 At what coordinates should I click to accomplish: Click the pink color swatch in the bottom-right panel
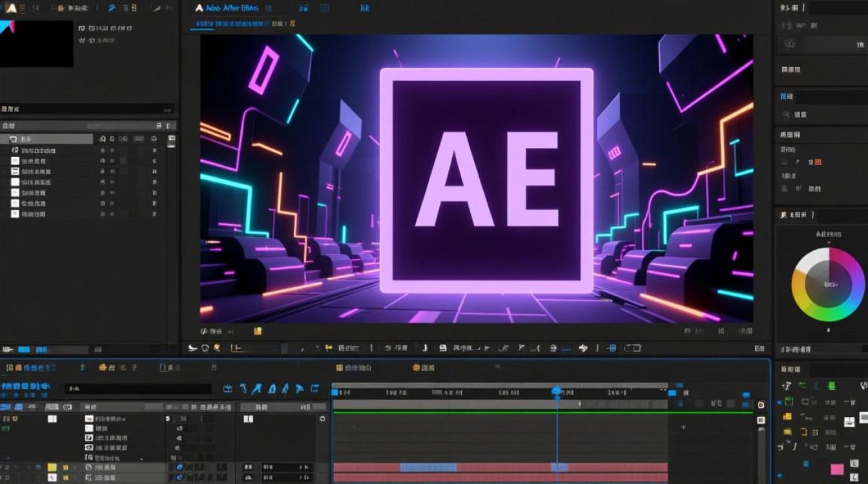837,469
